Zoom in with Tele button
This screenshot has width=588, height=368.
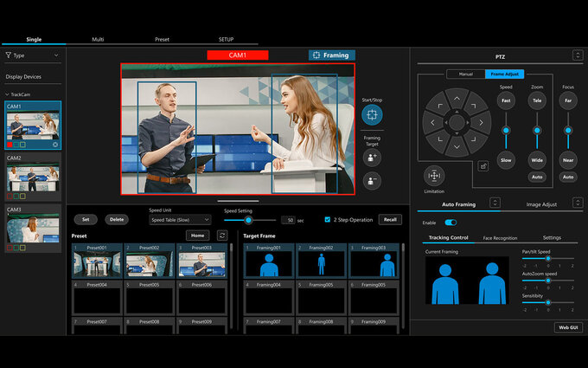coord(537,100)
